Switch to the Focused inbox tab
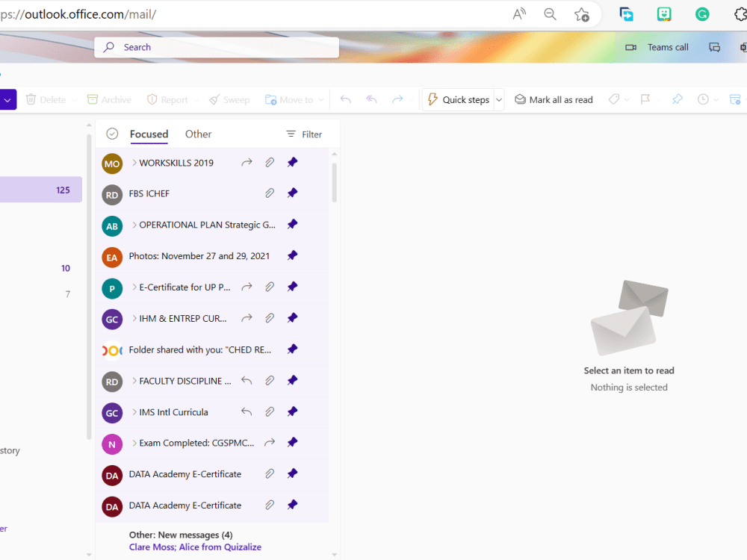747x560 pixels. tap(149, 134)
